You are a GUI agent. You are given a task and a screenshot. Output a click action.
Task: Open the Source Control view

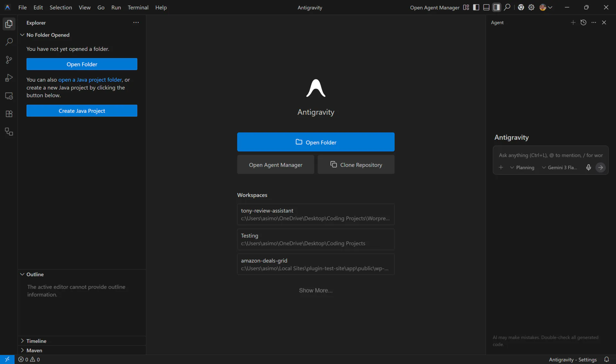[9, 60]
